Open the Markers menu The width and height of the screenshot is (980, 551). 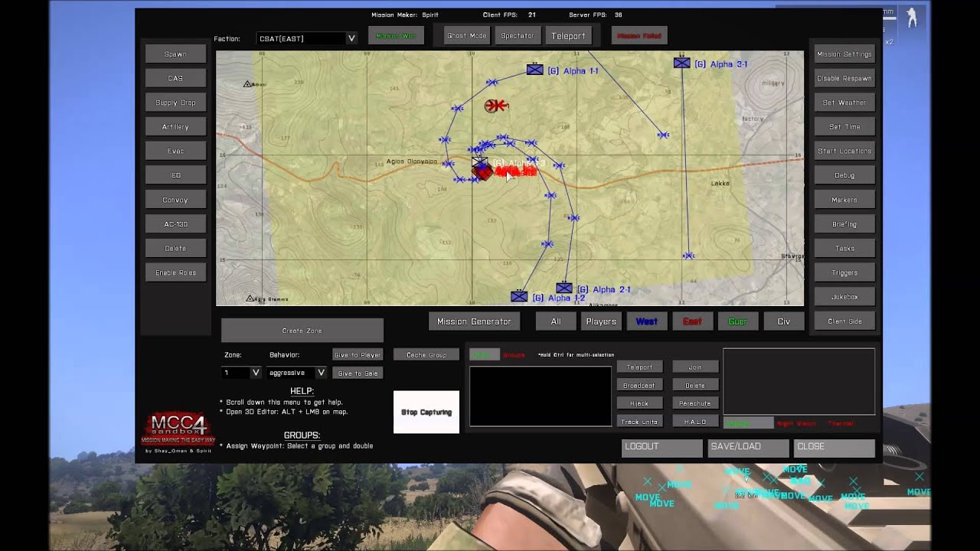(x=844, y=200)
